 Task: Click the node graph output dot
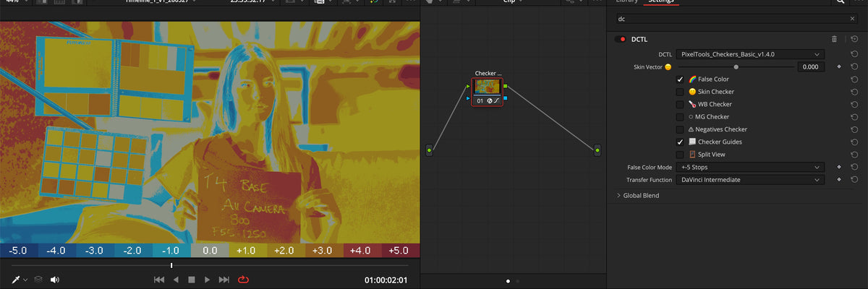pyautogui.click(x=597, y=150)
